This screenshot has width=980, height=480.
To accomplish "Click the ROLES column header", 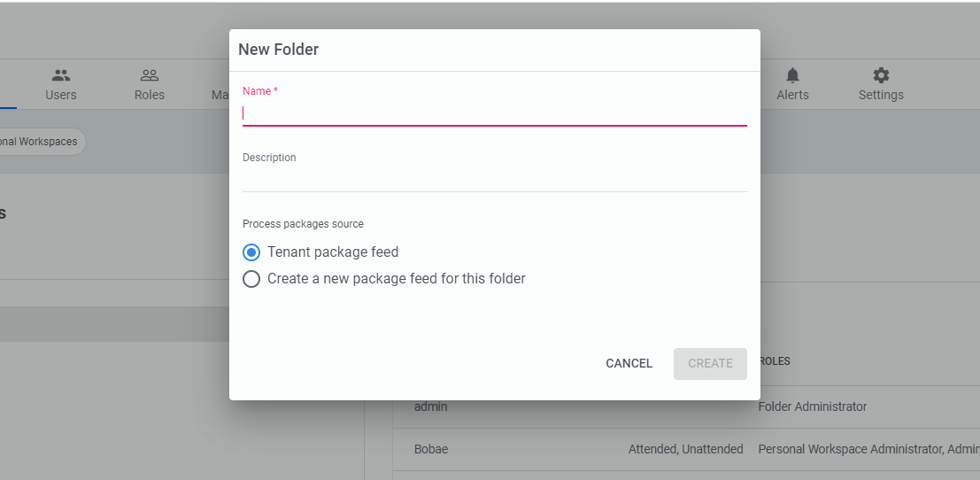I will [776, 361].
